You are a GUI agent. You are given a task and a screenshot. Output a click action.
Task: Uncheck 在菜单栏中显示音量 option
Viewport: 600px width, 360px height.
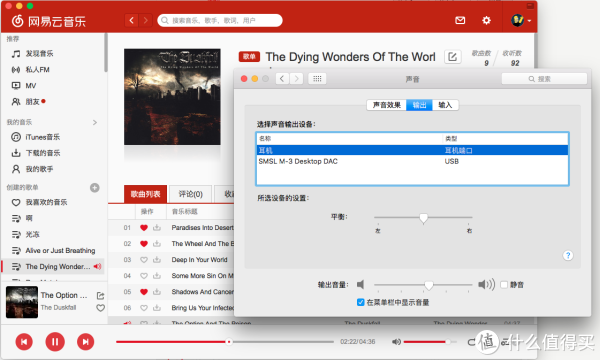tap(360, 302)
